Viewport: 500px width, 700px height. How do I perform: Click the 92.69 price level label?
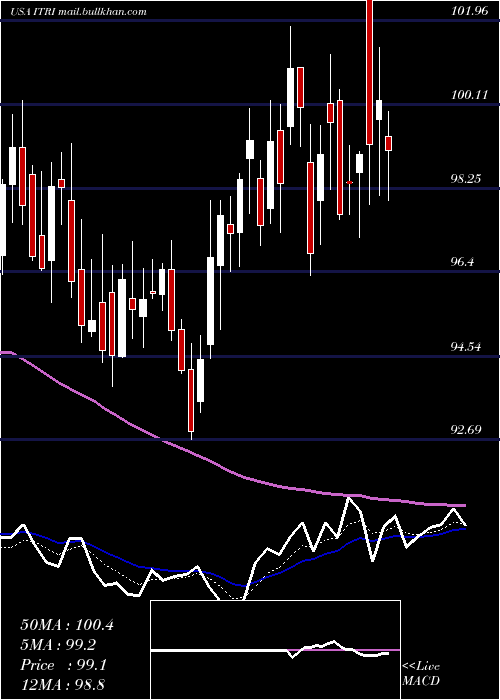tap(466, 429)
